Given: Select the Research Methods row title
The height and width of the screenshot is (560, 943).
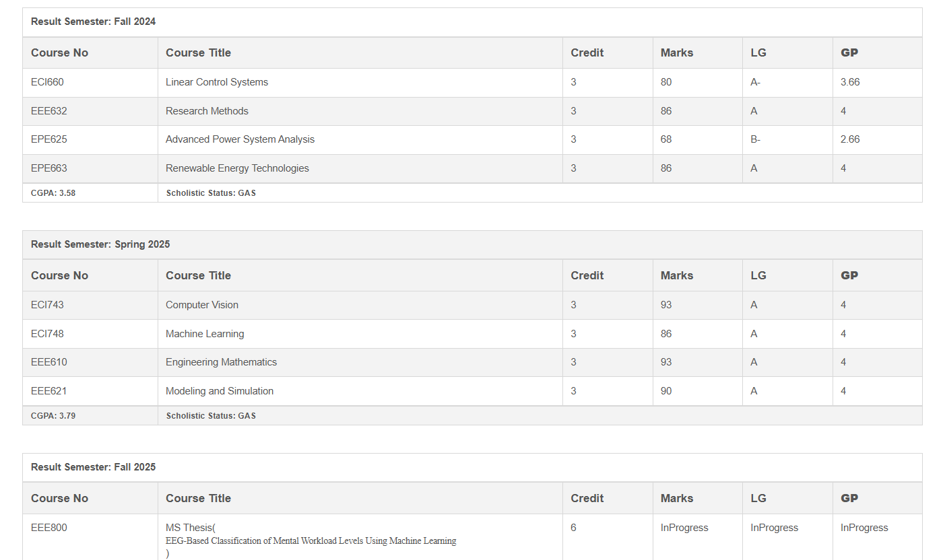Looking at the screenshot, I should point(207,111).
